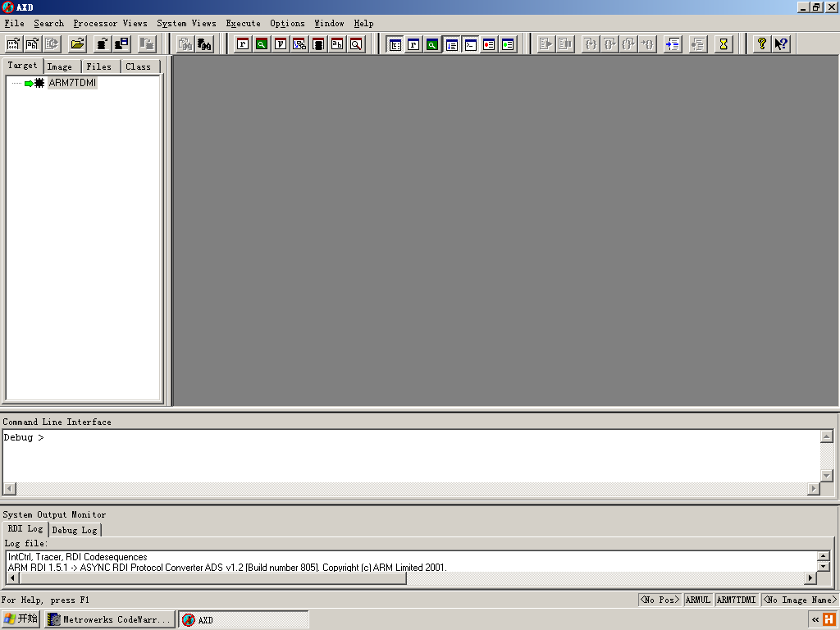Click the grayed Flash Download icon

[x=146, y=44]
